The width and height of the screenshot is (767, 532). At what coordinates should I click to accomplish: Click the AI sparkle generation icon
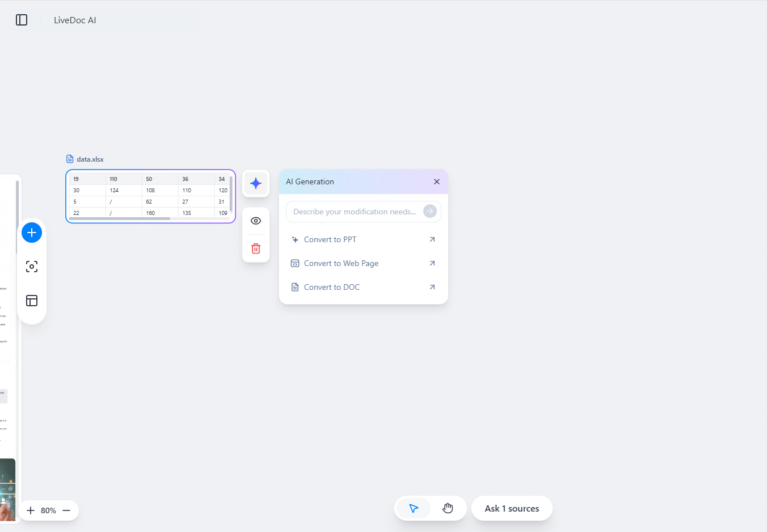256,183
